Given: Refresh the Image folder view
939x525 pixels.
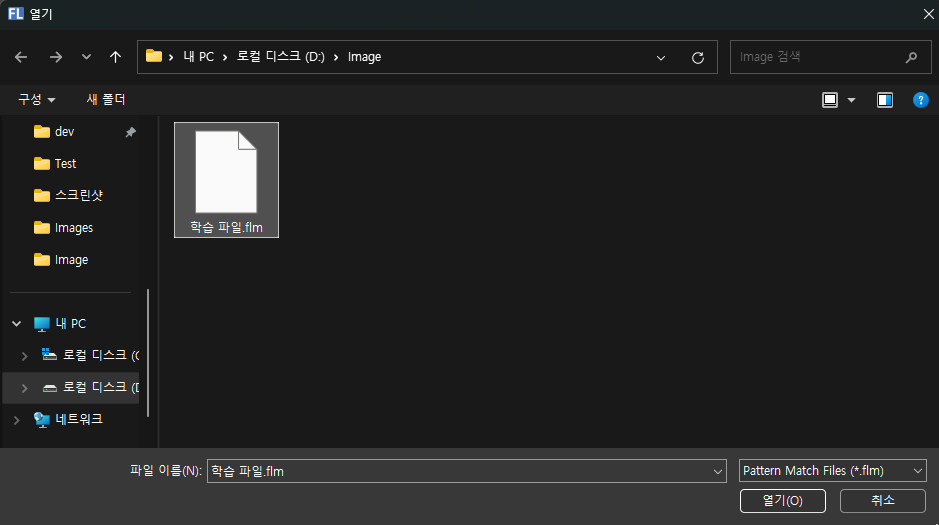Looking at the screenshot, I should (x=698, y=57).
